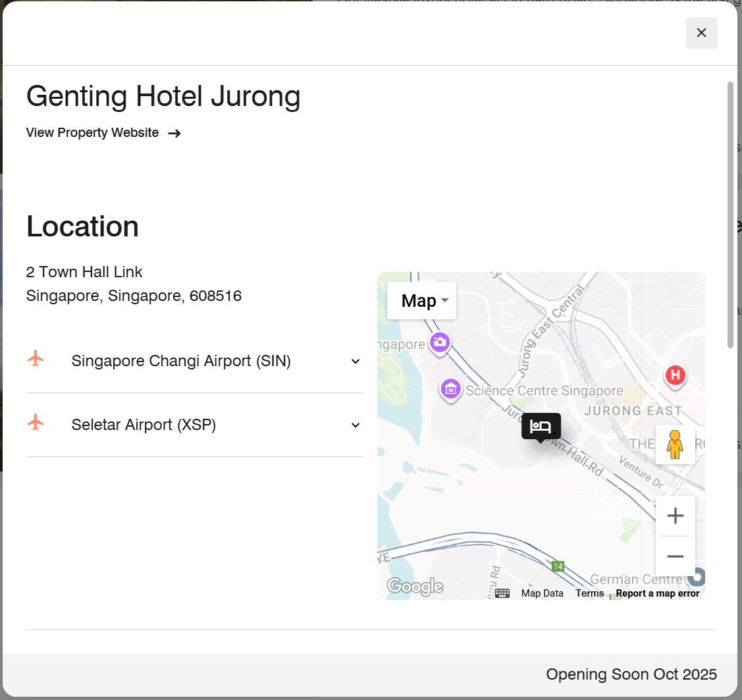Expand Seletar Airport (XSP) chevron
Viewport: 742px width, 700px height.
click(x=356, y=425)
